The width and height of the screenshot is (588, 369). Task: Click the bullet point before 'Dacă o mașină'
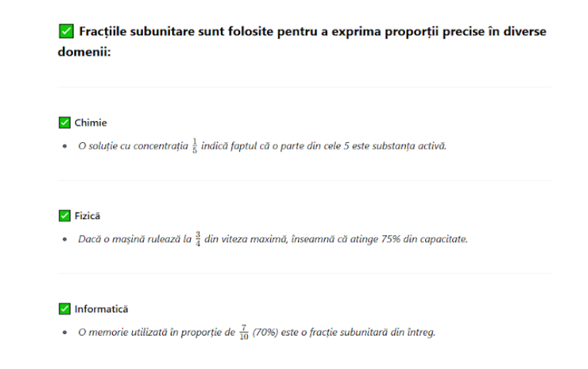(65, 239)
